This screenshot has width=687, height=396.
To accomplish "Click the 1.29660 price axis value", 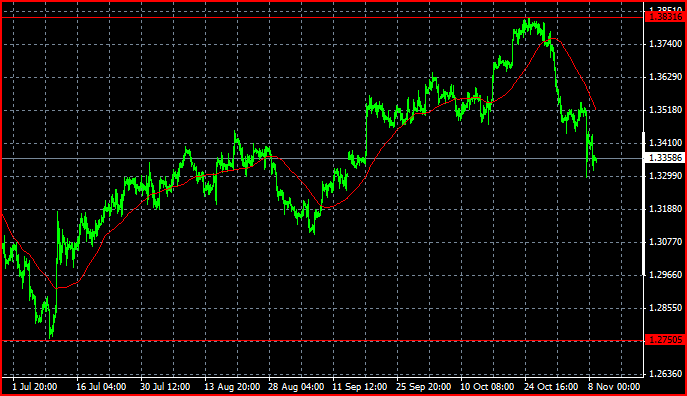I will (x=666, y=275).
